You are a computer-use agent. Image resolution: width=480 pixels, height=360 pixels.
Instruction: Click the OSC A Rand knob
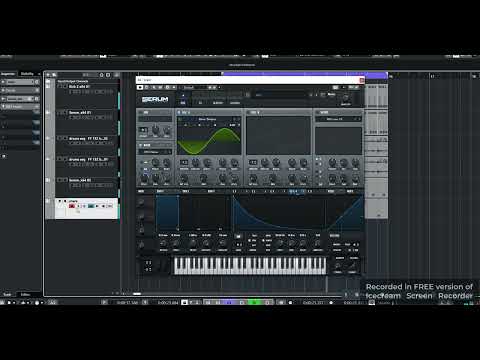point(234,163)
